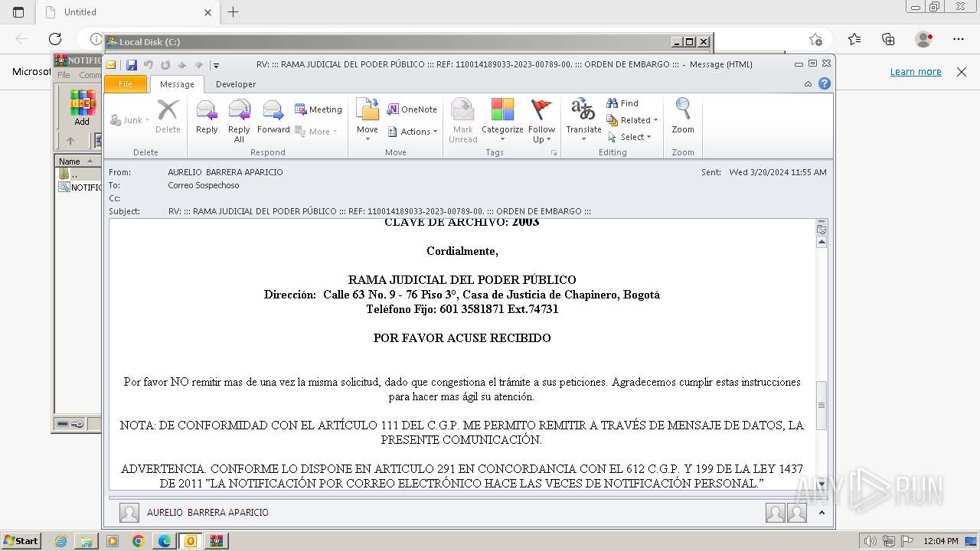Image resolution: width=980 pixels, height=551 pixels.
Task: Click the sender contact photo in people pane
Action: click(129, 513)
